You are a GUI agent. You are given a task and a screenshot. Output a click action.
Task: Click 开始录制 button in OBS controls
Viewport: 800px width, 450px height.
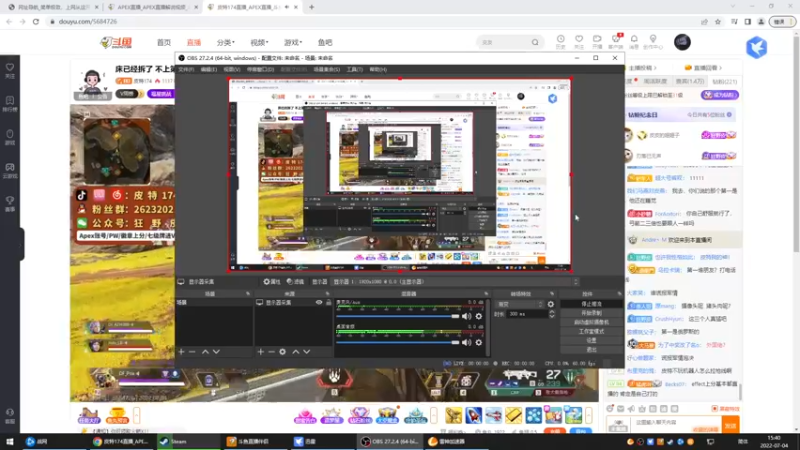tap(591, 313)
